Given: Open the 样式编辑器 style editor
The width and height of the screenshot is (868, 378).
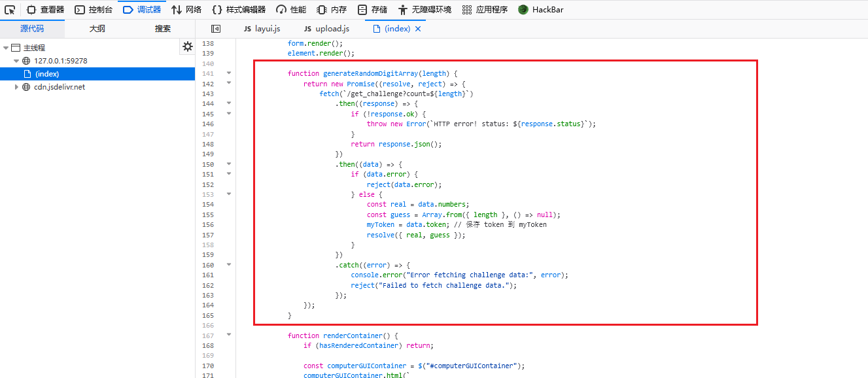Looking at the screenshot, I should [x=239, y=10].
